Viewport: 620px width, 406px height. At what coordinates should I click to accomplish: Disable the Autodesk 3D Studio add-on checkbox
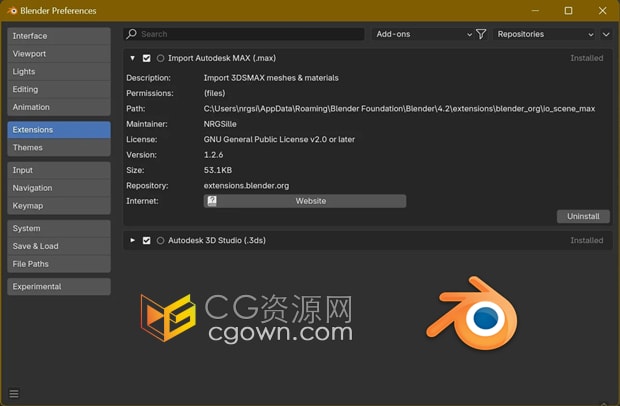click(146, 240)
